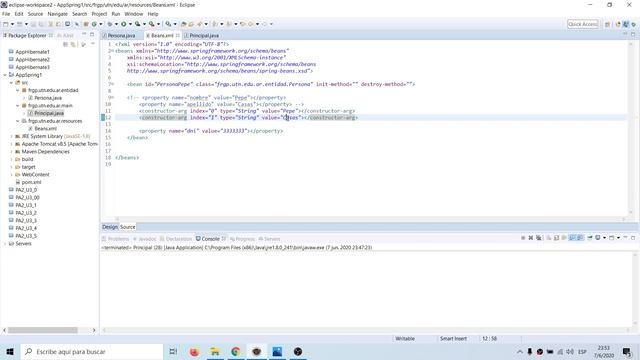Click the Windows Start button
This screenshot has height=360, width=640.
pyautogui.click(x=10, y=351)
